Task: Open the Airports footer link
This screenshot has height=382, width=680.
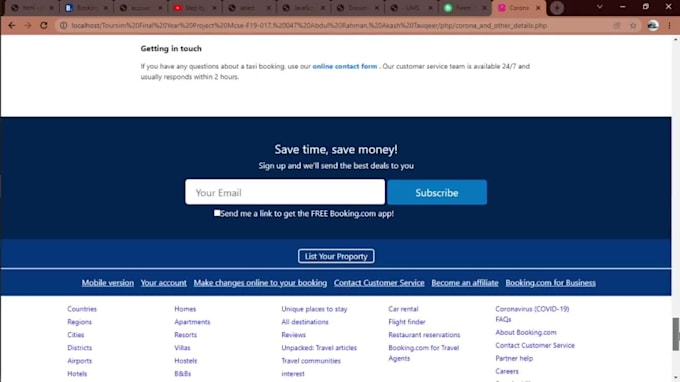Action: pos(79,361)
